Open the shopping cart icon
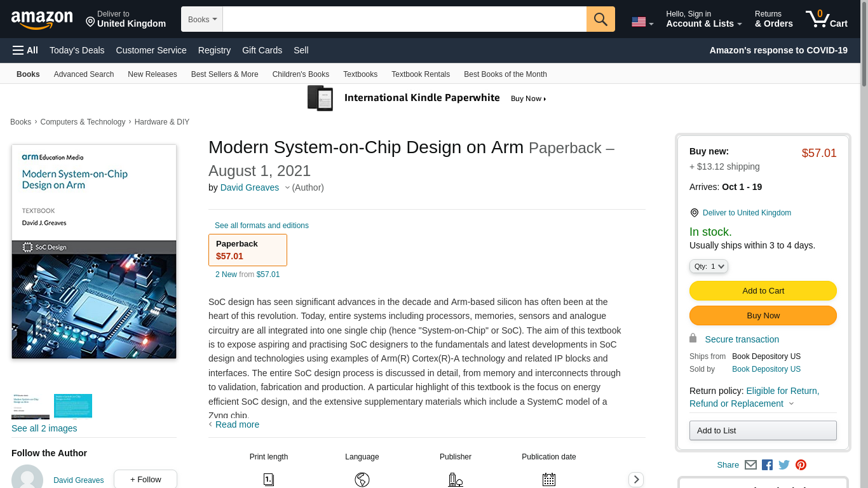Image resolution: width=868 pixels, height=488 pixels. 825,19
